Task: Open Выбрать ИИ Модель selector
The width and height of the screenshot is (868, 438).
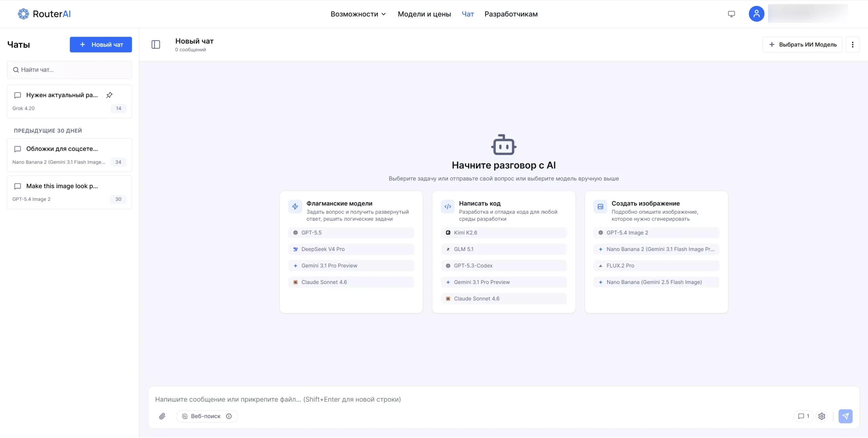Action: (802, 44)
